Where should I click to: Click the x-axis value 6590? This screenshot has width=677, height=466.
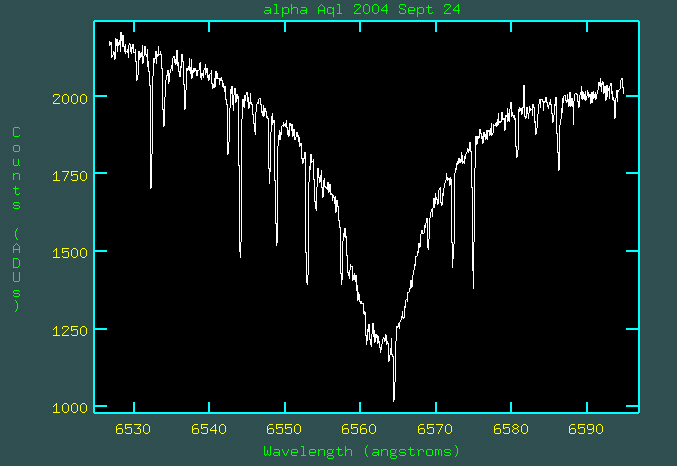tap(586, 429)
